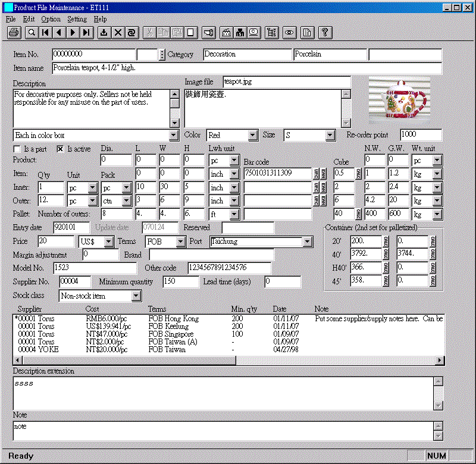476x464 pixels.
Task: Open Stock class dropdown Non-stock item
Action: 136,296
